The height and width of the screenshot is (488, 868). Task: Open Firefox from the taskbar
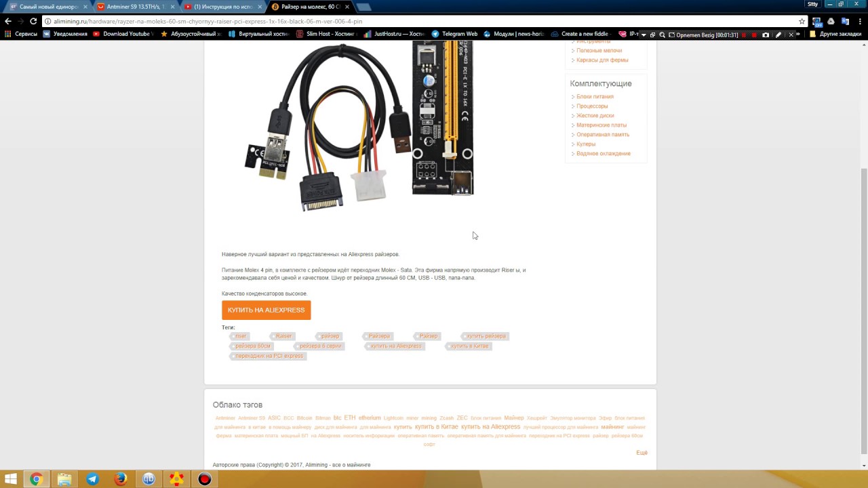pyautogui.click(x=121, y=479)
